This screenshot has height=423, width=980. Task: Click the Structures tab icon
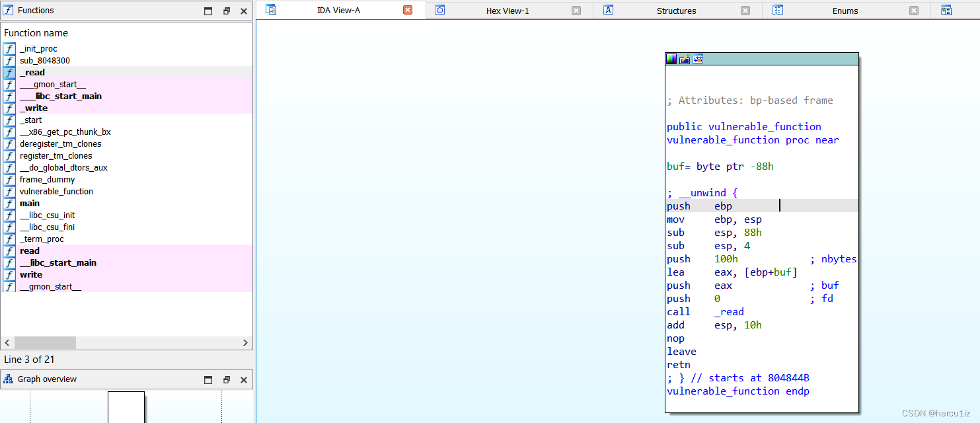coord(609,10)
